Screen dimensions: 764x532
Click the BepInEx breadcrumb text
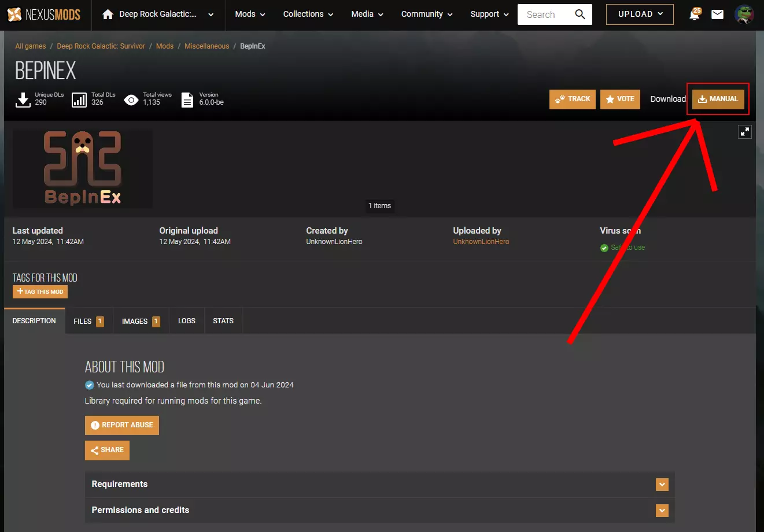coord(253,46)
